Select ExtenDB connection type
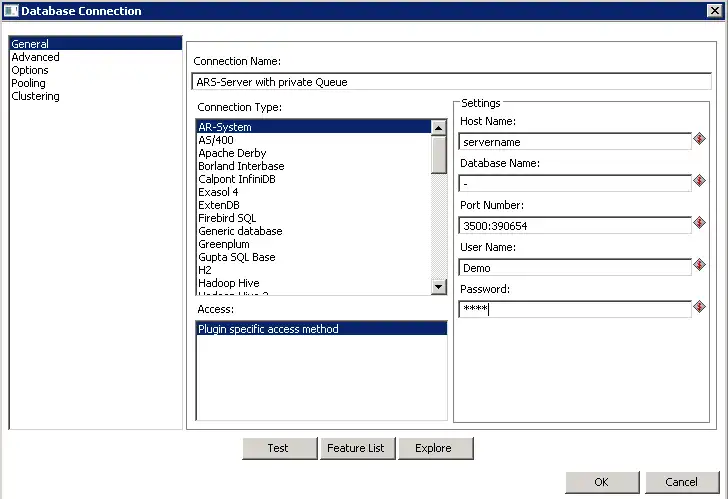Viewport: 728px width, 499px height. (314, 205)
